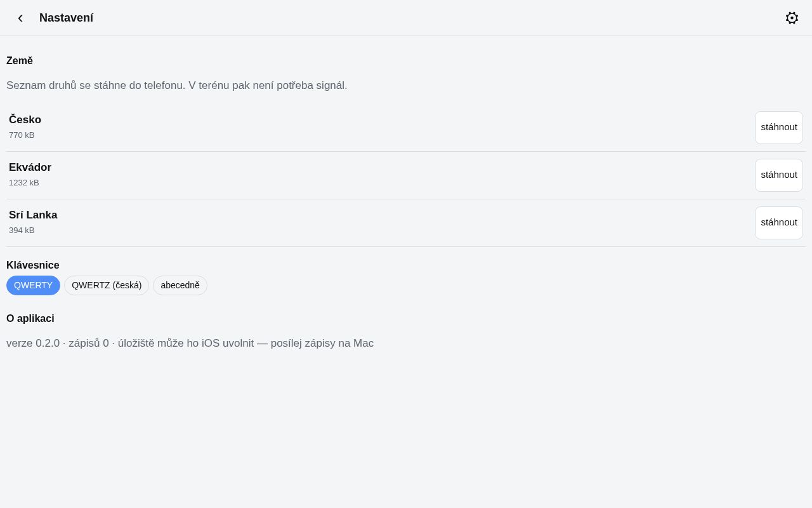
Task: Open the gear icon in top-right corner
Action: [x=792, y=18]
